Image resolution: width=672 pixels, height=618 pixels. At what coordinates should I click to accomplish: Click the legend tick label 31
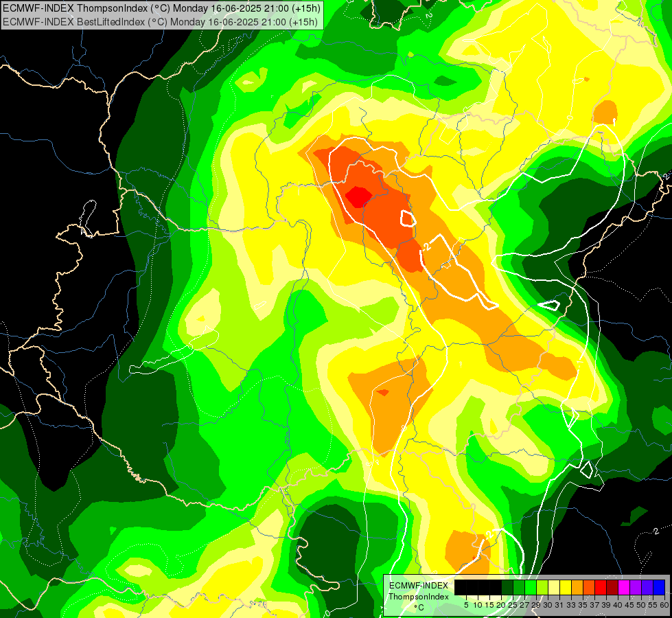pos(559,605)
